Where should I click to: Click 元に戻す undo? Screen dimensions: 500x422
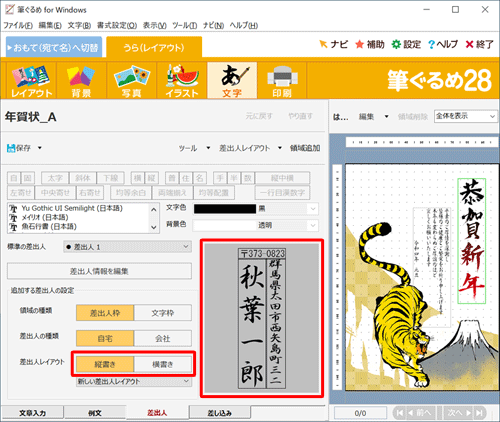(259, 116)
